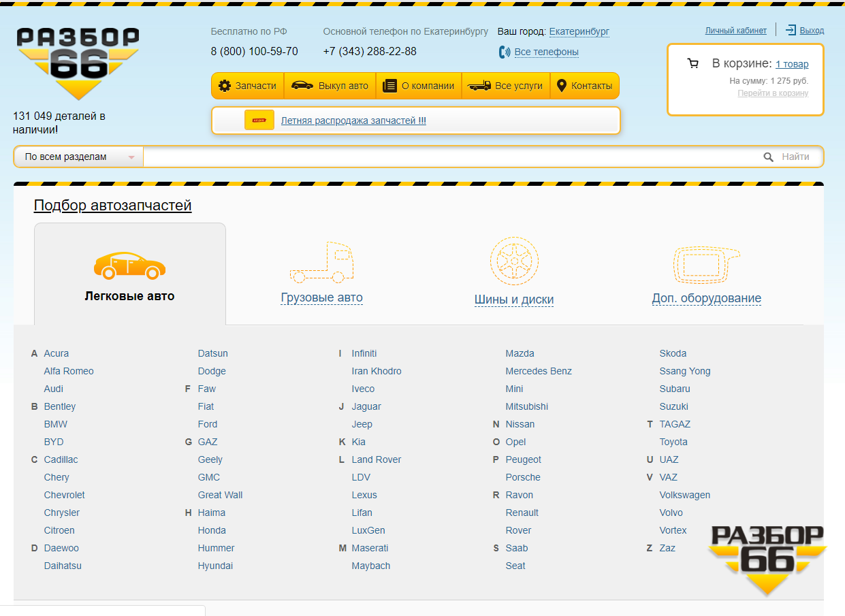
Task: Select the Toyota brand
Action: click(x=673, y=442)
